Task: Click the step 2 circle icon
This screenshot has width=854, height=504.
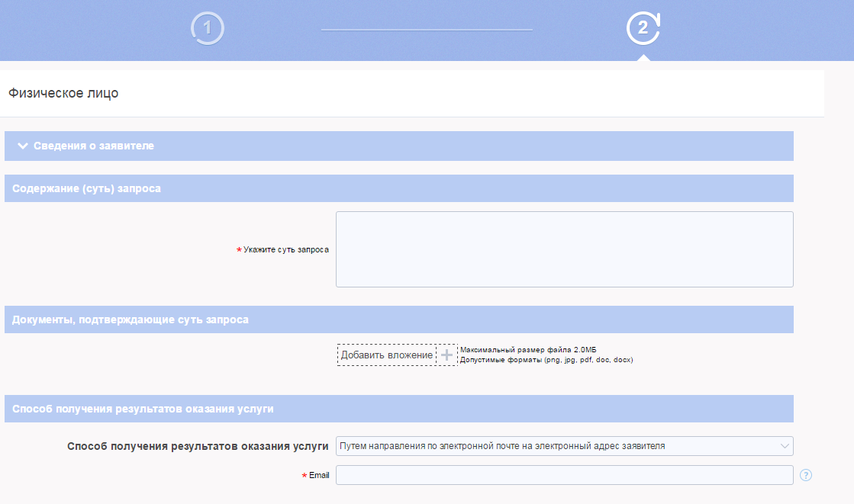Action: pos(643,29)
